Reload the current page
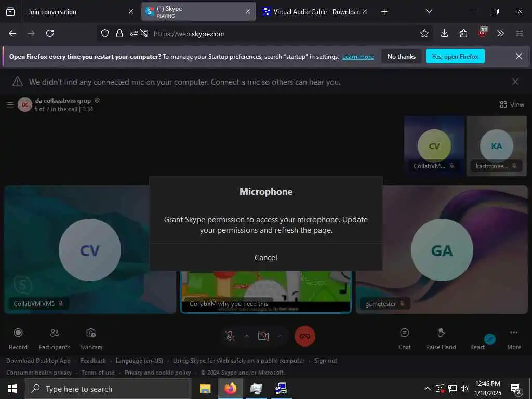Viewport: 532px width, 399px height. [x=50, y=33]
